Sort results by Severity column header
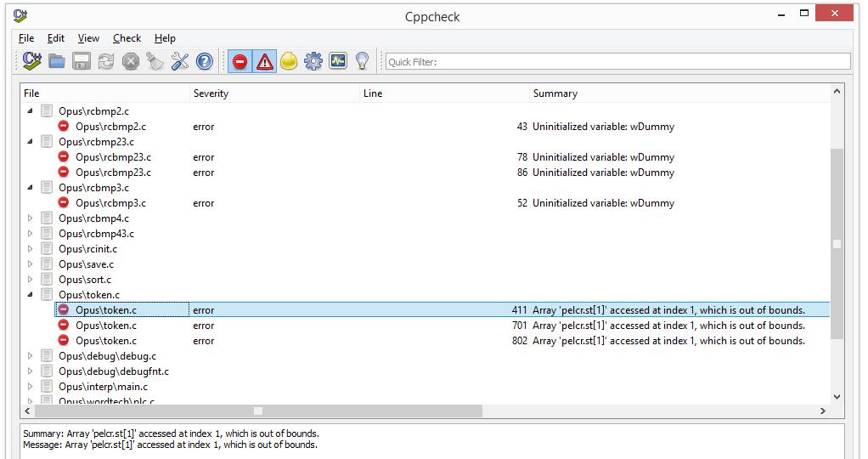Screen dimensions: 868x459 click(274, 93)
